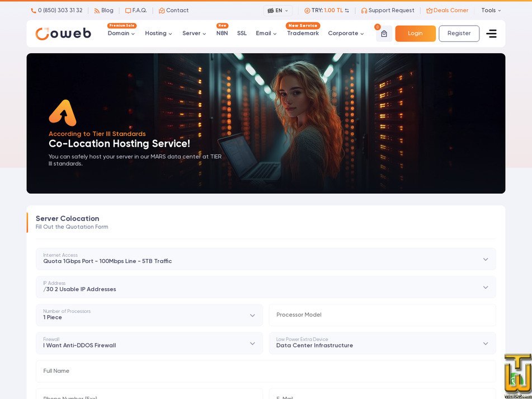Open the Hosting menu
This screenshot has width=532, height=399.
point(158,34)
